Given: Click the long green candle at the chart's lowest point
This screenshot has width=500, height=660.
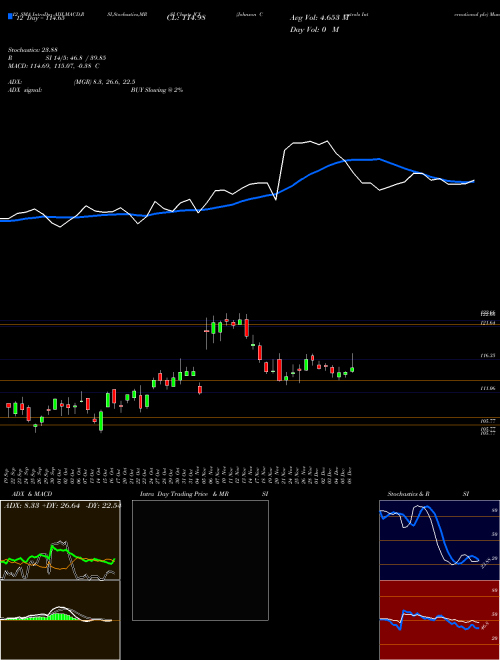Looking at the screenshot, I should (101, 421).
